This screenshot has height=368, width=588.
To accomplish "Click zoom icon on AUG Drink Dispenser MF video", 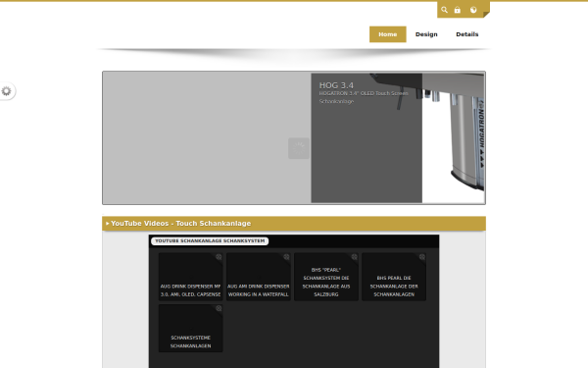I will click(x=219, y=257).
